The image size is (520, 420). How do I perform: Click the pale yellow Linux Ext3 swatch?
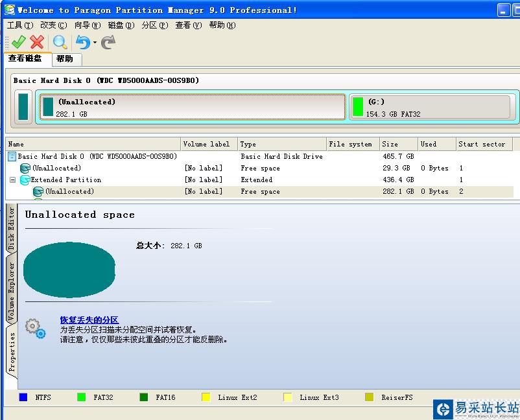pyautogui.click(x=288, y=397)
